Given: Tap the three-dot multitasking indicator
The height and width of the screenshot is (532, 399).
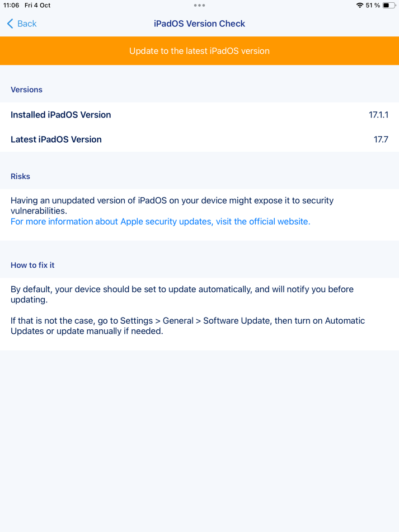Looking at the screenshot, I should 199,5.
